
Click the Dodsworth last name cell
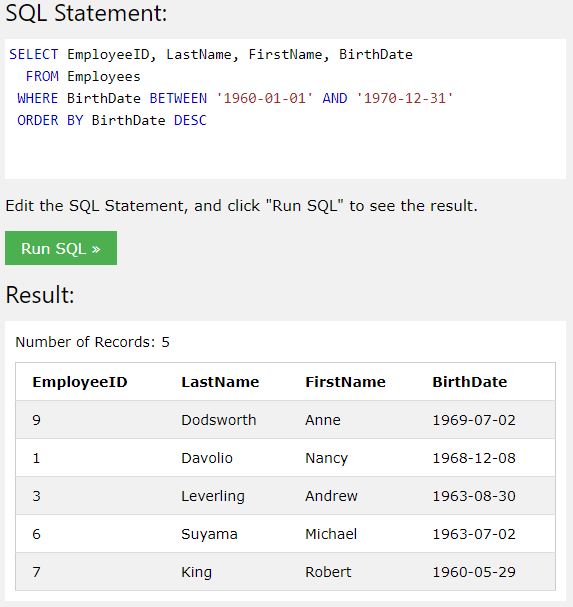pyautogui.click(x=219, y=420)
